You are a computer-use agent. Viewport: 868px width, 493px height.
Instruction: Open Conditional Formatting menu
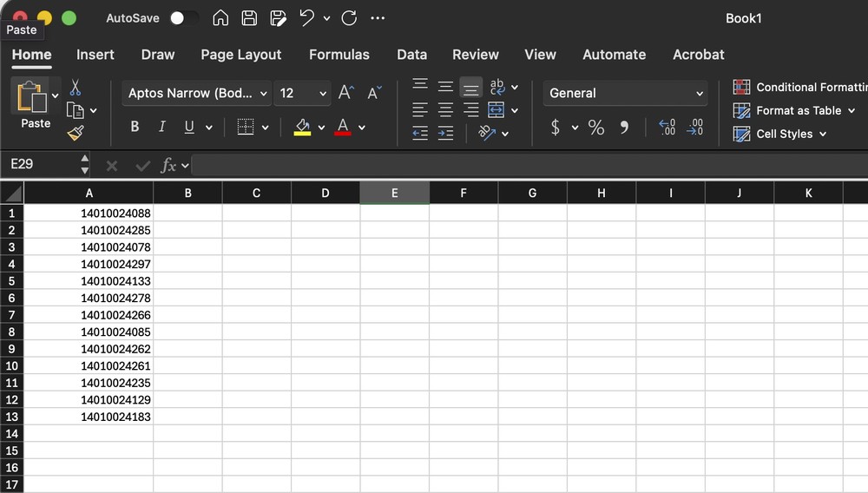(x=799, y=87)
